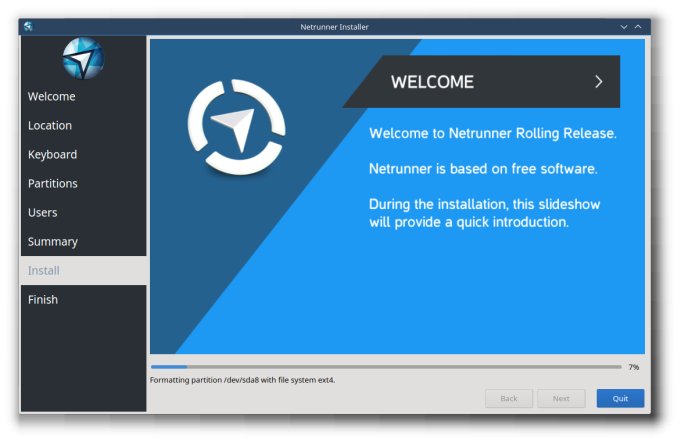Click the Formatting partition /dev/sda8 status text
This screenshot has width=680, height=443.
click(242, 380)
